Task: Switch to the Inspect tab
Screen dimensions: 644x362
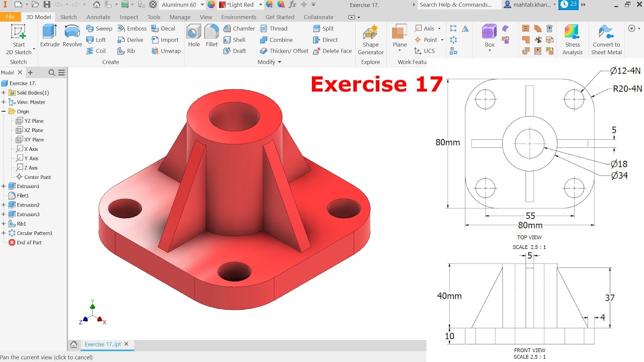Action: (x=129, y=17)
